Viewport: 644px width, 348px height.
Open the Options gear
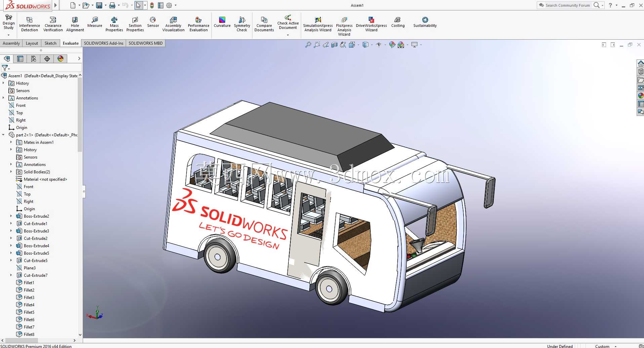[x=169, y=5]
